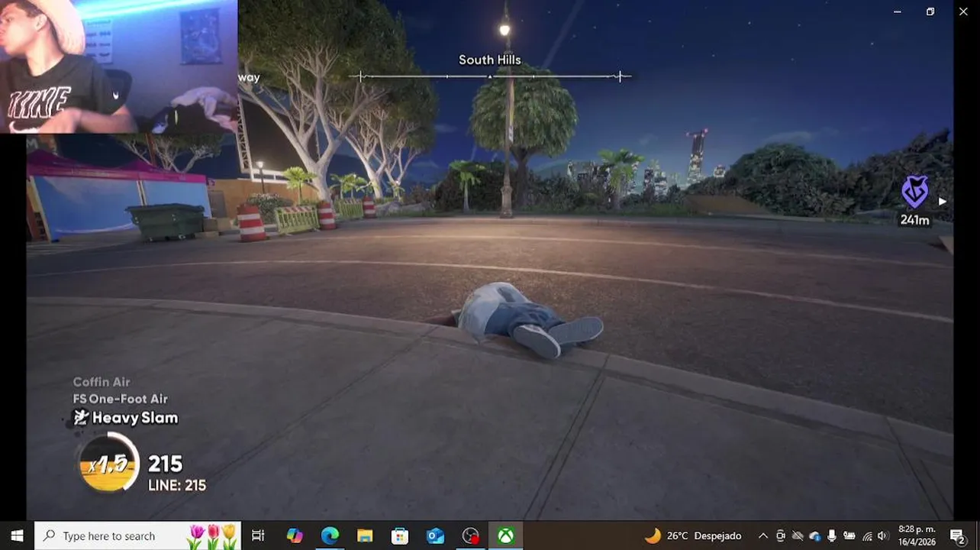Click the x1.5 multiplier gauge
This screenshot has width=980, height=550.
pyautogui.click(x=108, y=463)
